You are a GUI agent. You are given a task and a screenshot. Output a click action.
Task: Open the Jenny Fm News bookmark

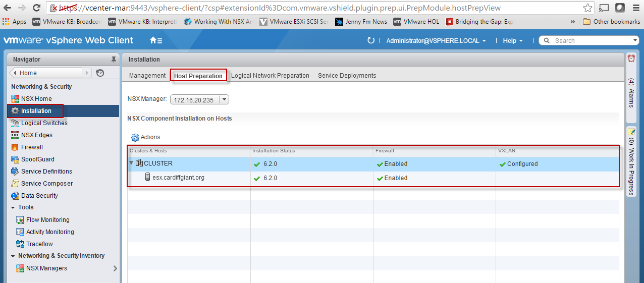pos(361,22)
